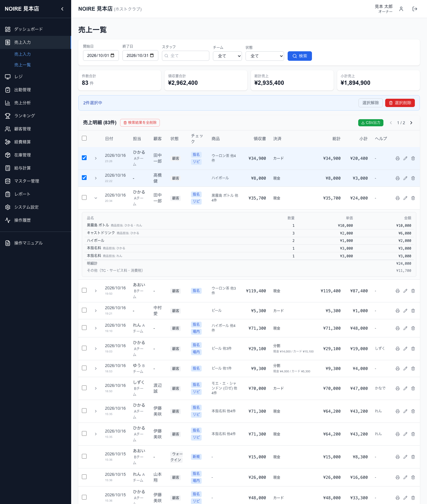Image resolution: width=427 pixels, height=504 pixels.
Task: Go to 在庫管理 in sidebar menu
Action: 36,155
